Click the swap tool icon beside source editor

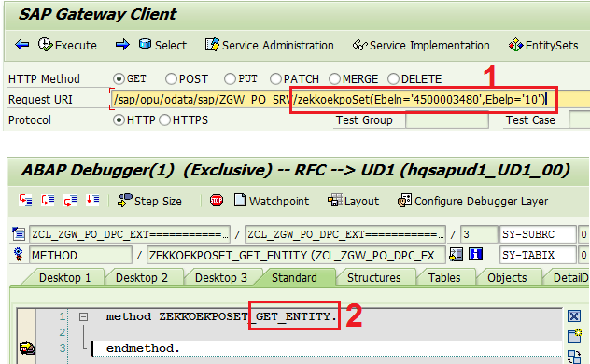(x=574, y=356)
